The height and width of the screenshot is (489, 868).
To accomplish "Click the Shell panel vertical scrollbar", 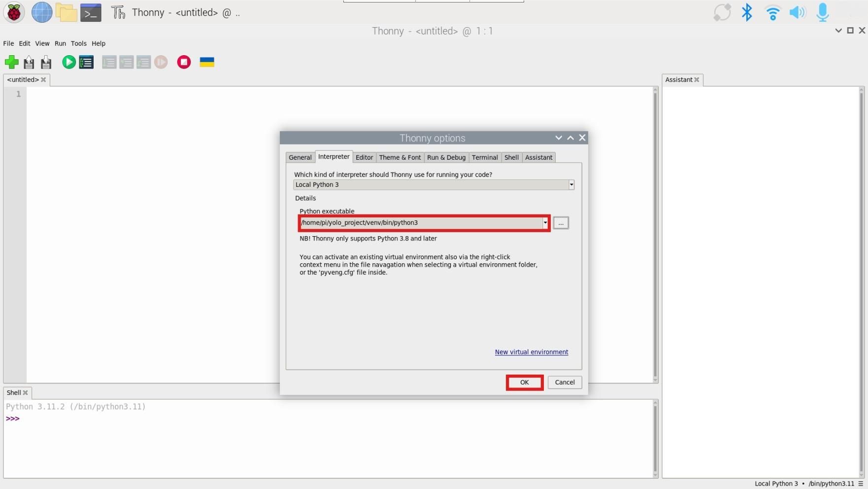I will click(655, 439).
